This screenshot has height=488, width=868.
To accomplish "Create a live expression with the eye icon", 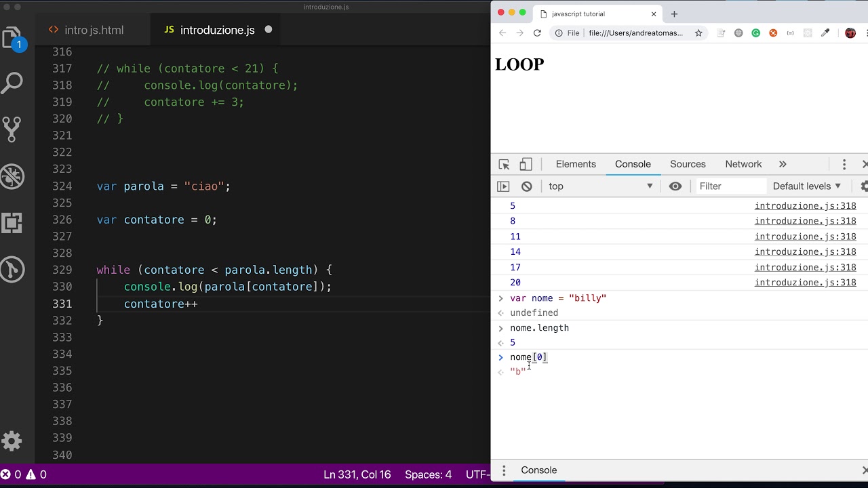I will (675, 186).
